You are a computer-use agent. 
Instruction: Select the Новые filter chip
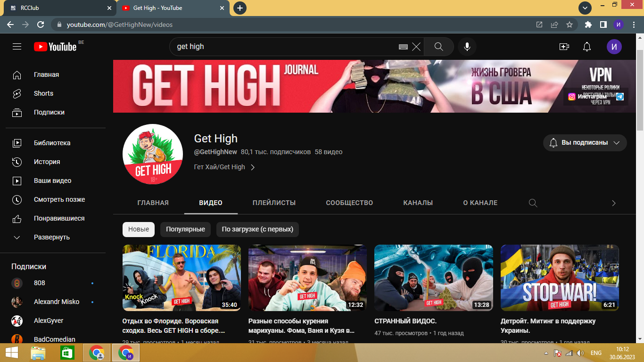tap(139, 229)
